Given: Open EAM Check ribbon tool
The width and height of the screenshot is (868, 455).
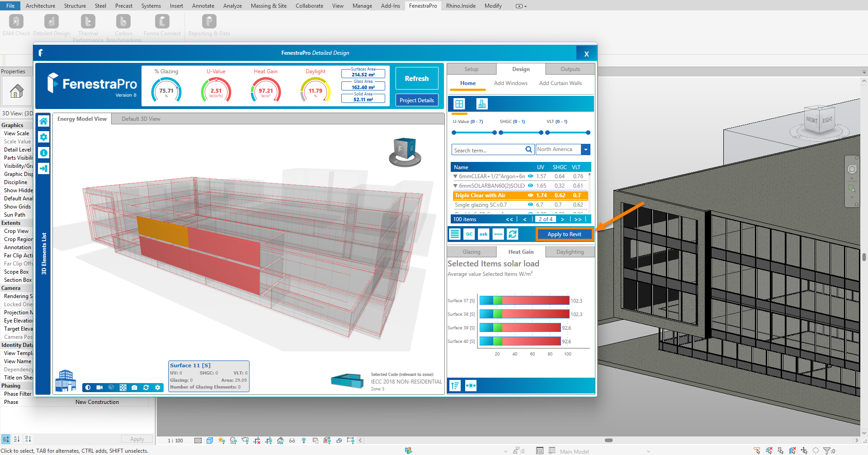Looking at the screenshot, I should pyautogui.click(x=16, y=25).
